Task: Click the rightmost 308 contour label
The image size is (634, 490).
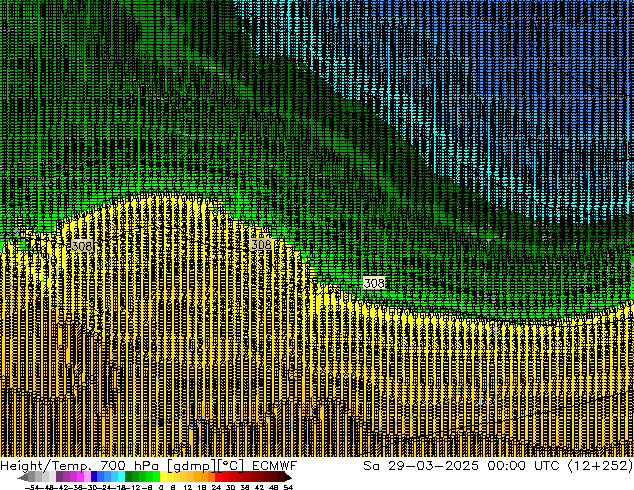Action: 374,283
